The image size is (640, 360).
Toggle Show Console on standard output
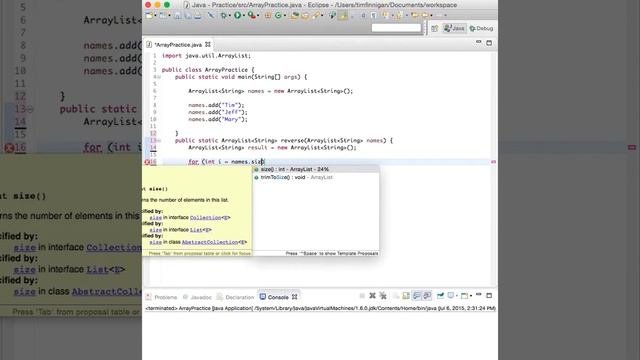click(x=417, y=296)
